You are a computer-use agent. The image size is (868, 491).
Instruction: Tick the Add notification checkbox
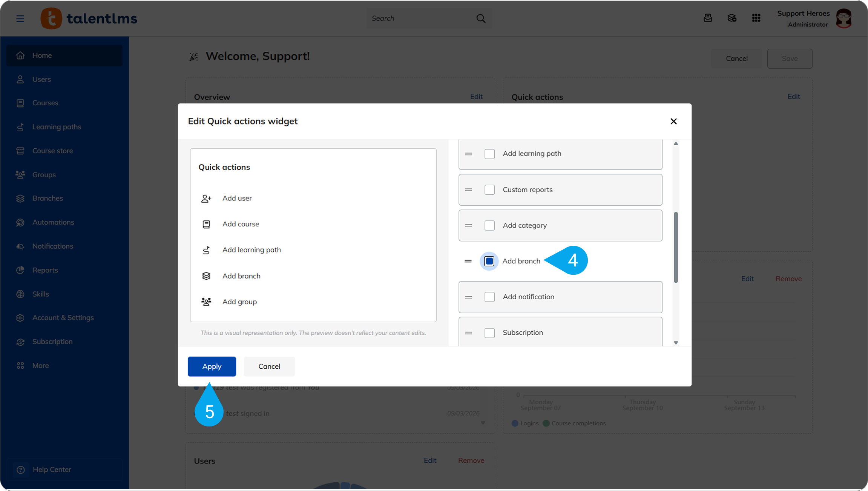489,297
